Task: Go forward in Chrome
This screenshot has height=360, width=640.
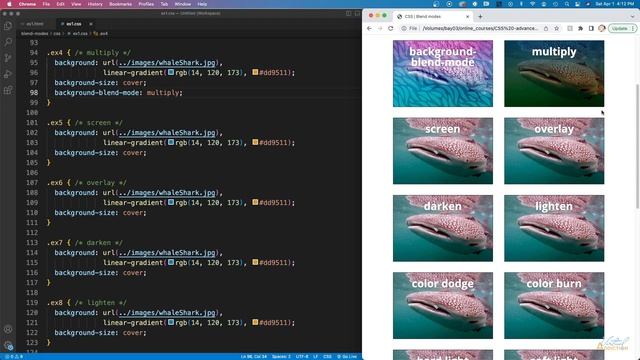Action: point(380,29)
